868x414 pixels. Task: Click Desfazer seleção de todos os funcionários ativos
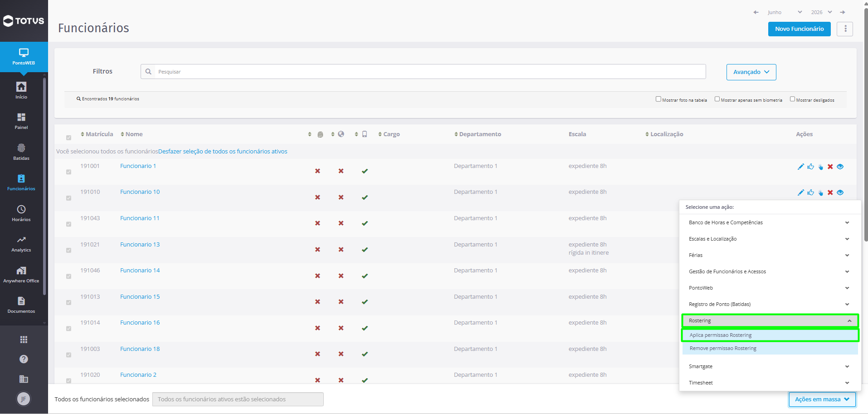223,151
